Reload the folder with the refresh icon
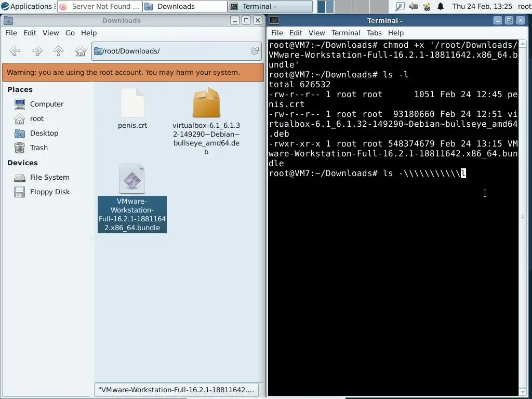 point(255,51)
